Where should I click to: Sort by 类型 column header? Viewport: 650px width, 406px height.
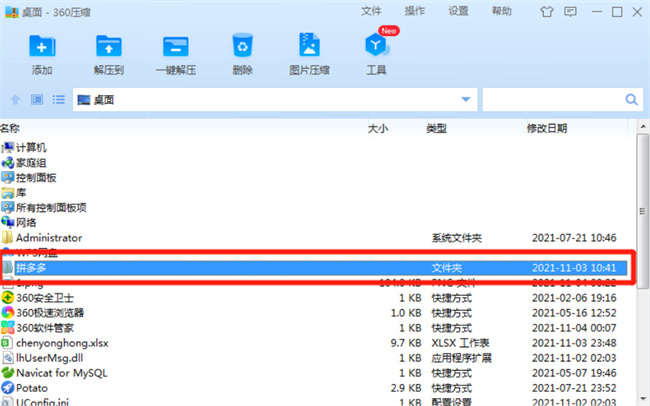coord(436,129)
